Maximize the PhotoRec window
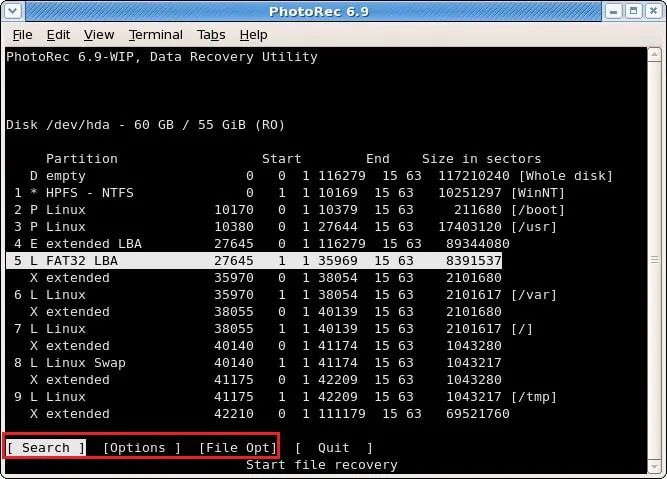The width and height of the screenshot is (667, 479). pos(633,11)
